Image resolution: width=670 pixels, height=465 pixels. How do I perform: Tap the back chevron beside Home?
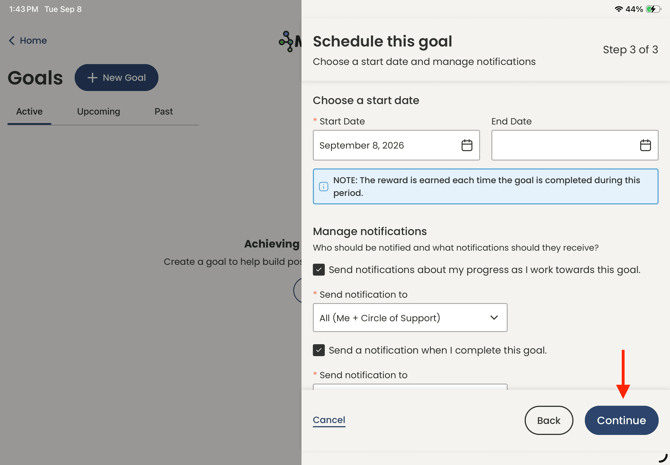pyautogui.click(x=12, y=41)
